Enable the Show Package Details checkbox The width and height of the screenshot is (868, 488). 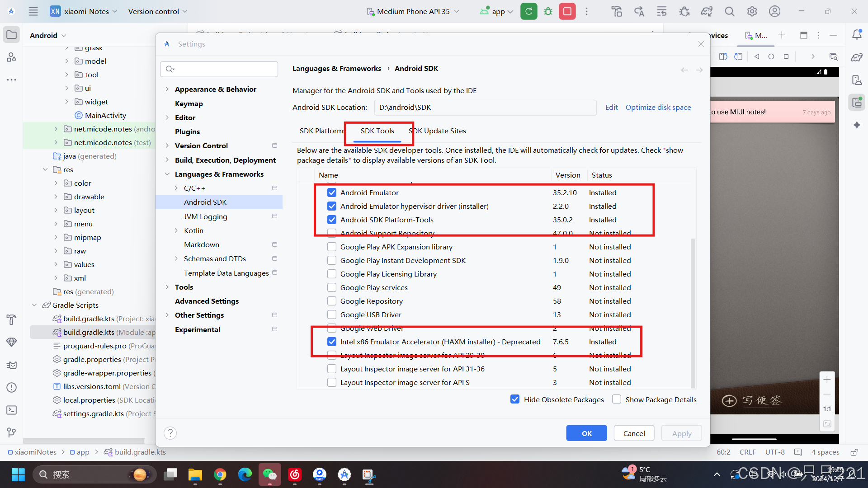tap(617, 399)
